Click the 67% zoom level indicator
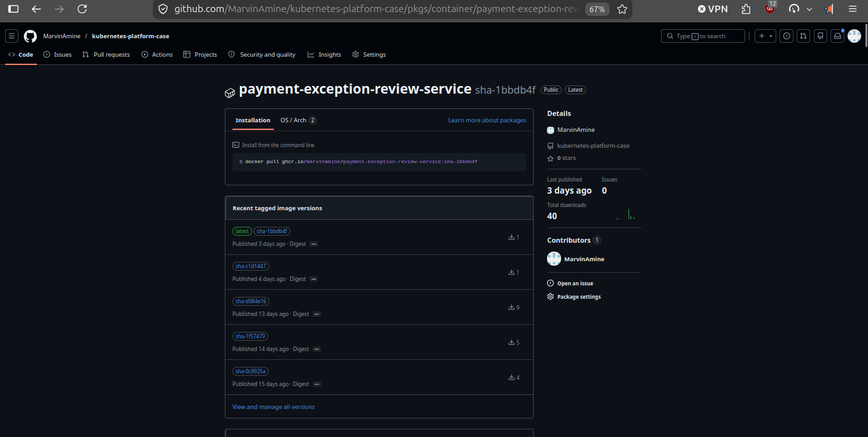The width and height of the screenshot is (868, 437). [597, 9]
